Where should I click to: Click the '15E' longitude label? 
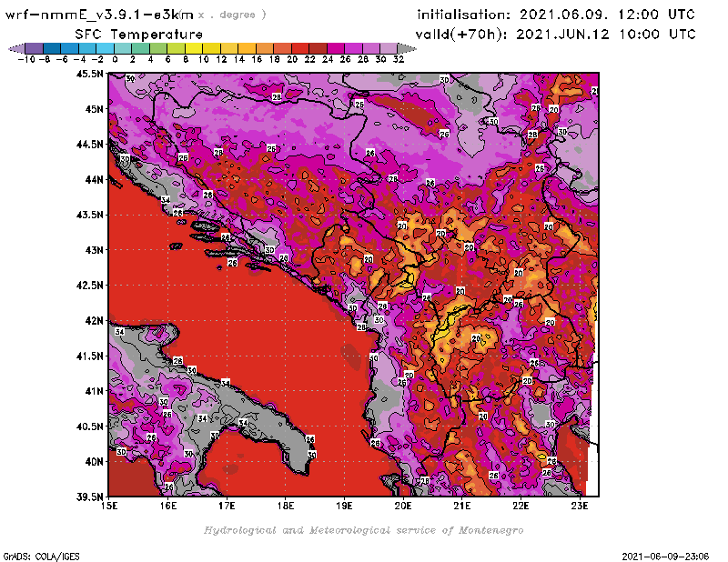pos(109,506)
